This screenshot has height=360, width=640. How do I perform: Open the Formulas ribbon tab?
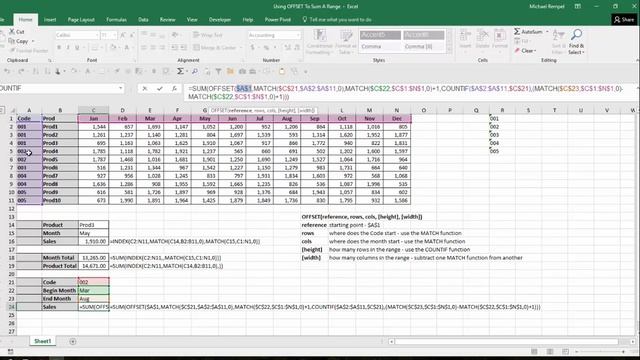click(116, 20)
